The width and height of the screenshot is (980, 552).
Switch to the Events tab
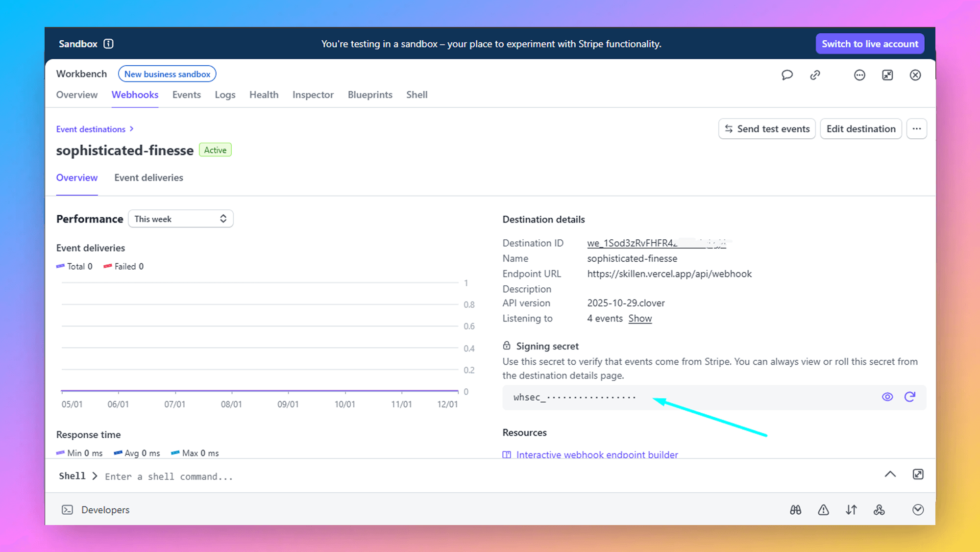pos(186,95)
